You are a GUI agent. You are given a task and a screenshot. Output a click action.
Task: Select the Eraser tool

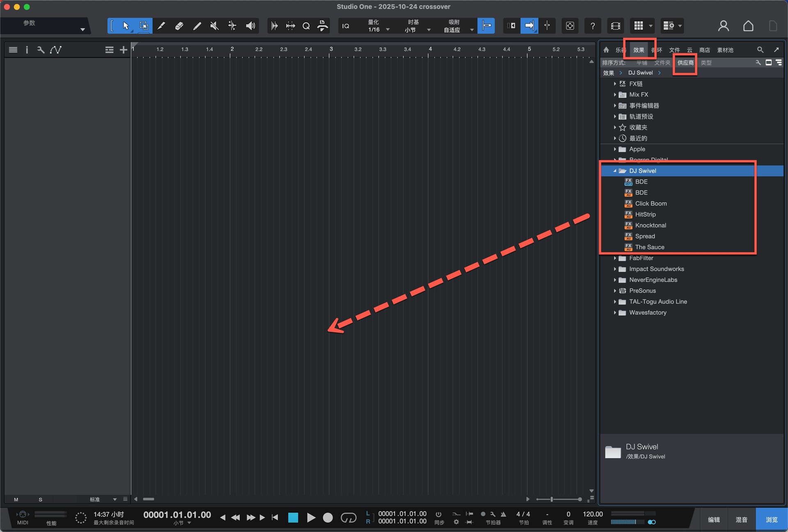pyautogui.click(x=179, y=26)
